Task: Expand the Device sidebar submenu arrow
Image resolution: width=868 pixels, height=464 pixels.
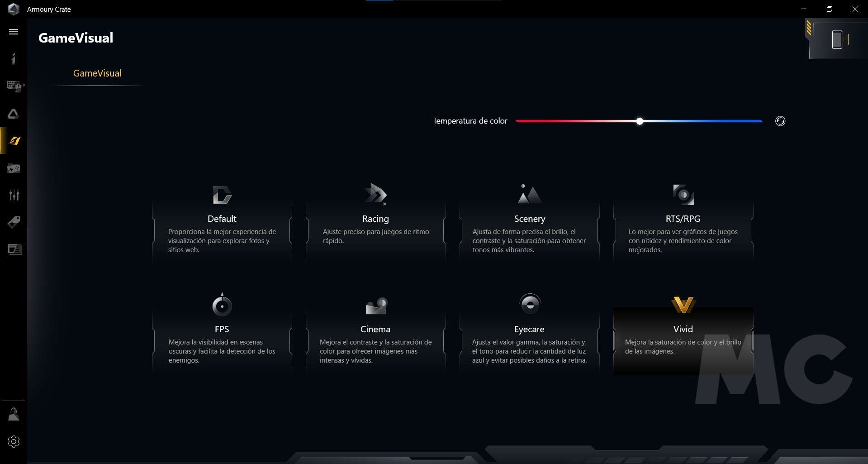Action: [x=24, y=85]
